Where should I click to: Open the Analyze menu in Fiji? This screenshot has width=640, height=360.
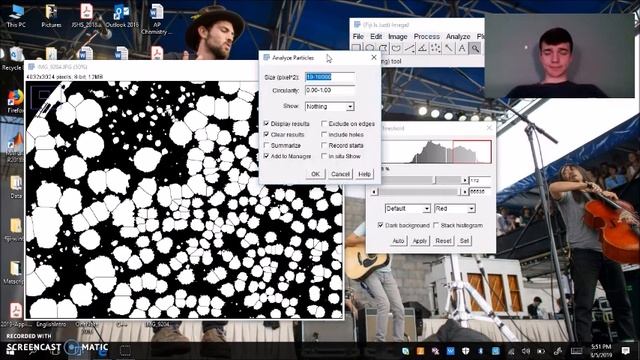tap(458, 36)
